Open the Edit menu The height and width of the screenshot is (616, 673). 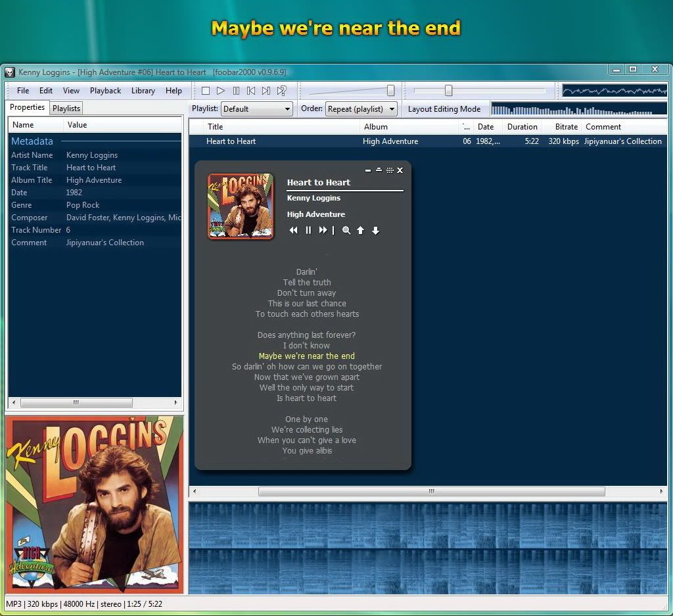click(x=46, y=91)
